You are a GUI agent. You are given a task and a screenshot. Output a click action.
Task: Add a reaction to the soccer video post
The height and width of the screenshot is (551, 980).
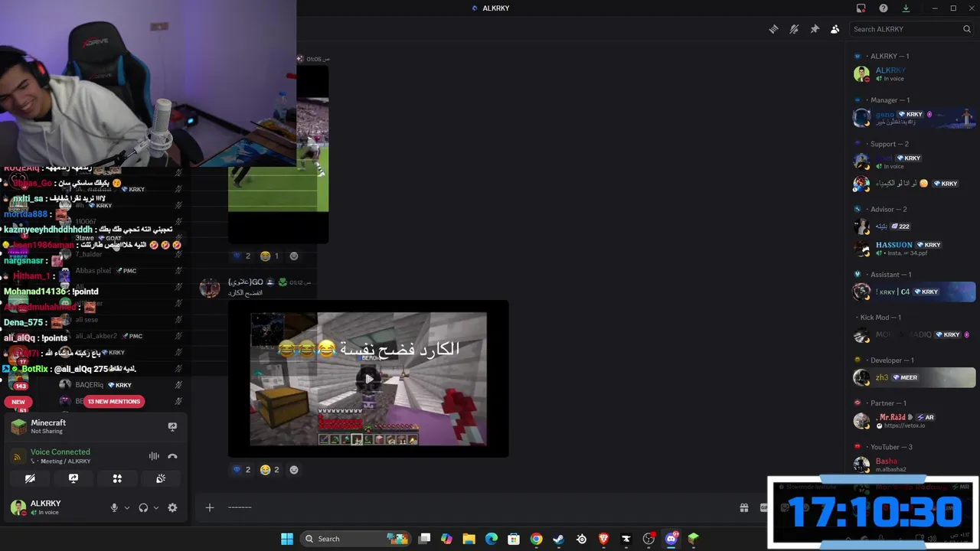coord(294,256)
